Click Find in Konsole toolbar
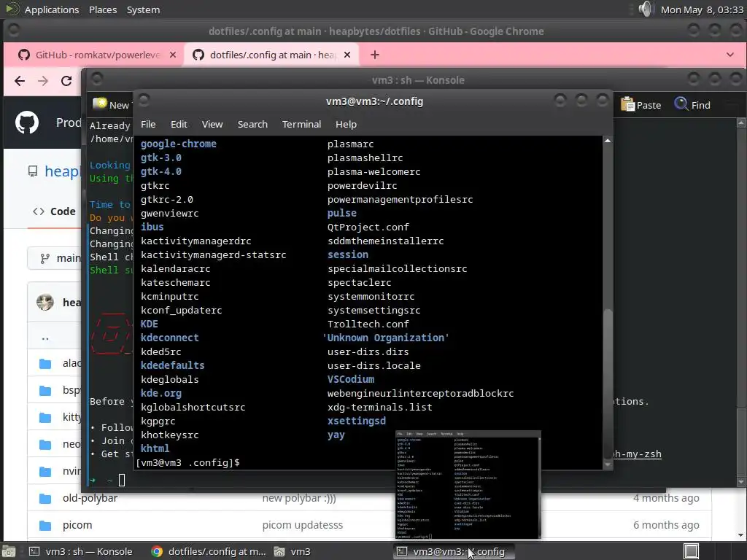This screenshot has width=747, height=560. 693,105
